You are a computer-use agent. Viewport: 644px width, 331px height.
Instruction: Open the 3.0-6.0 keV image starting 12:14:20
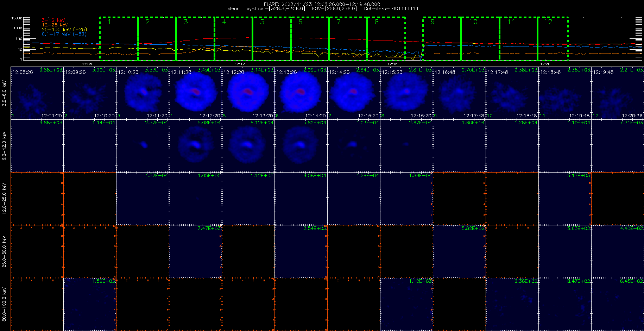354,93
